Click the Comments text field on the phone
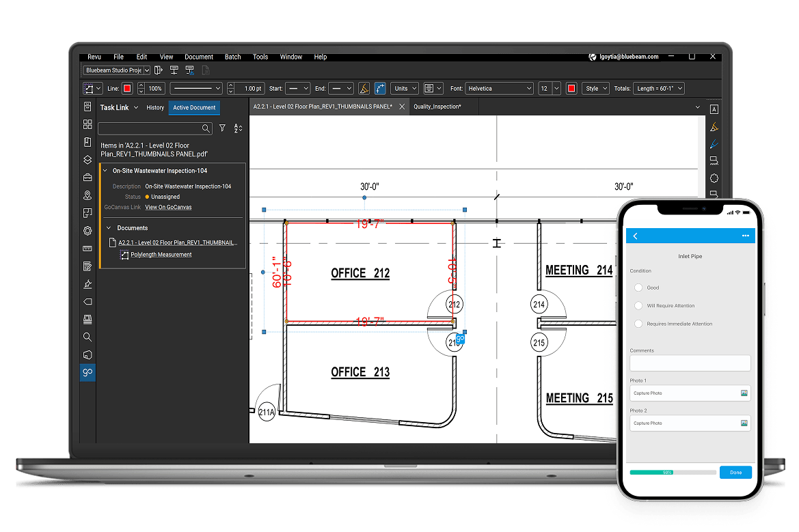 tap(690, 363)
